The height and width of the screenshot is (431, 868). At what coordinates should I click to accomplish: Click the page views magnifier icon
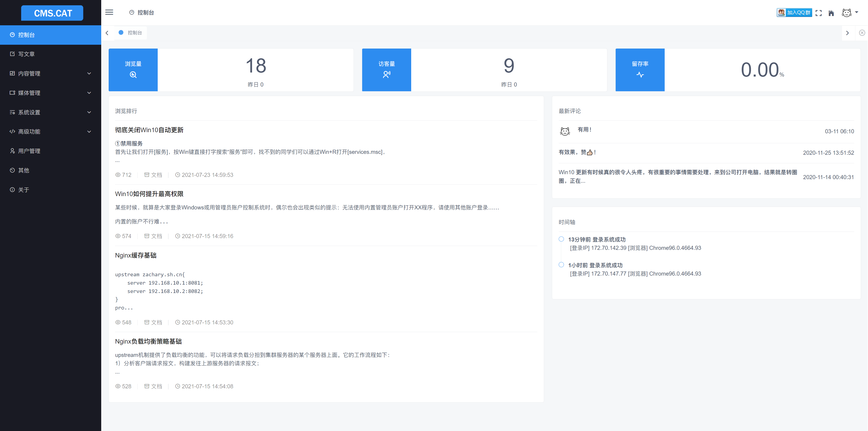click(x=133, y=75)
